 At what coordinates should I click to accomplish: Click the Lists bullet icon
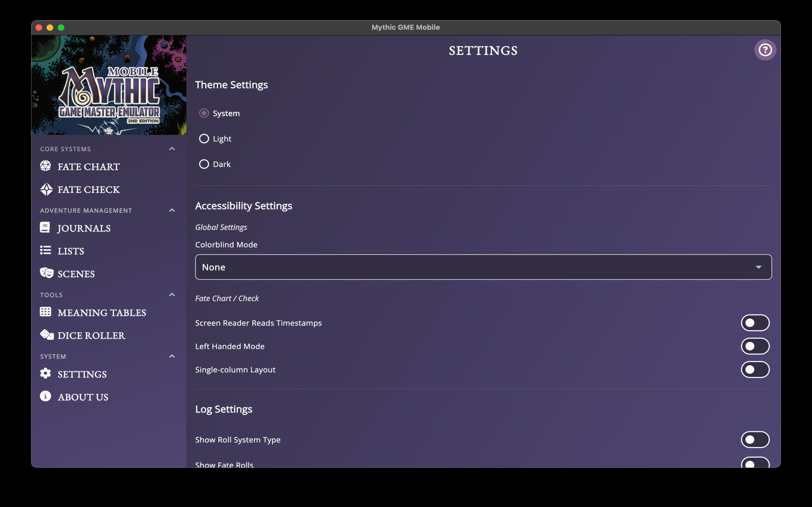coord(46,250)
